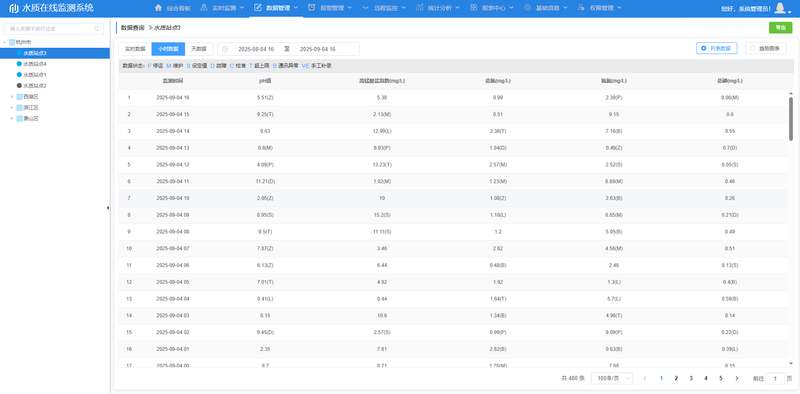Screen dimensions: 800x394
Task: Open the 数据管理 menu
Action: [x=276, y=8]
